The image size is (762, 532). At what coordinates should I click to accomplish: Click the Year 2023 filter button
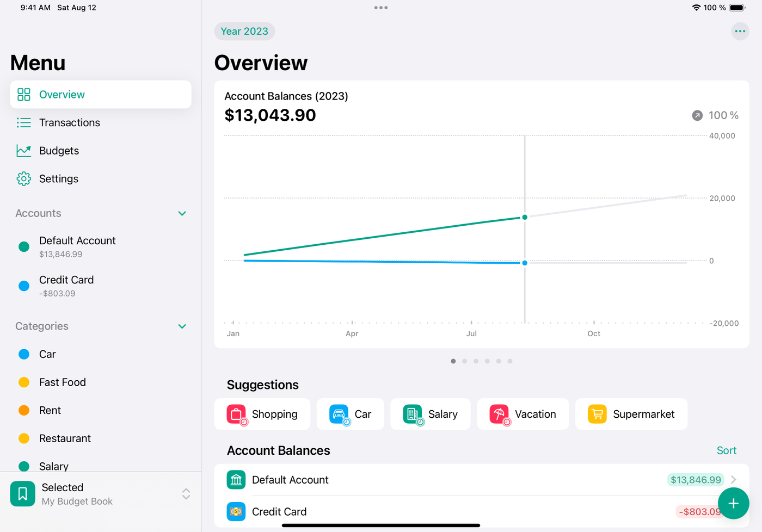point(244,31)
